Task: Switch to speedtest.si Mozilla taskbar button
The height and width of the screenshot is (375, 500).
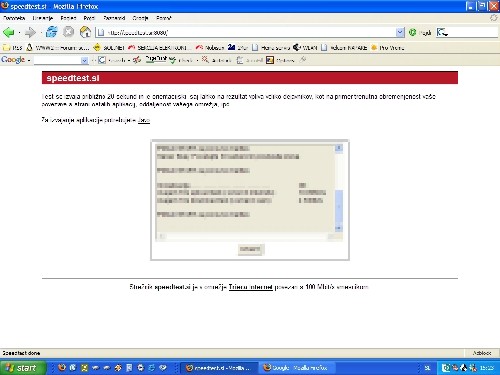Action: [x=220, y=368]
